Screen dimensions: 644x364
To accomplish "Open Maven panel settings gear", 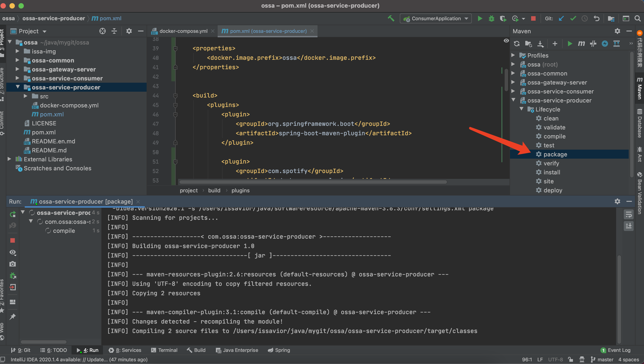I will [617, 31].
